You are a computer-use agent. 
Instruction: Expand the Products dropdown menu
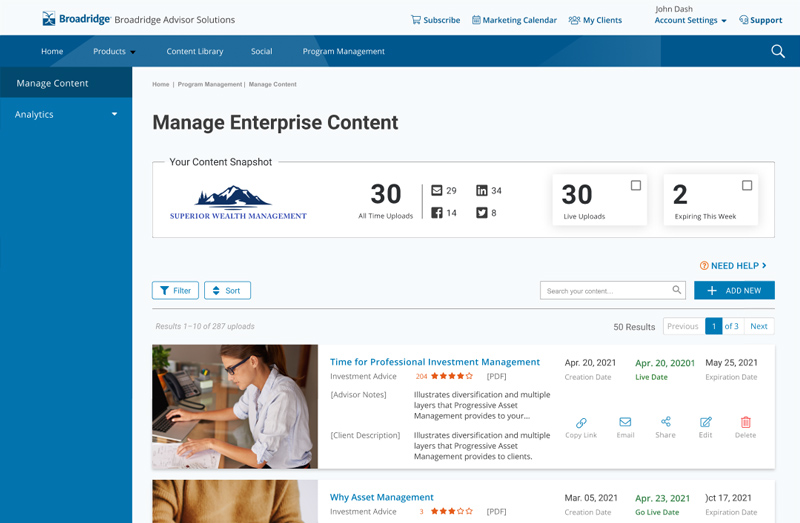(114, 51)
